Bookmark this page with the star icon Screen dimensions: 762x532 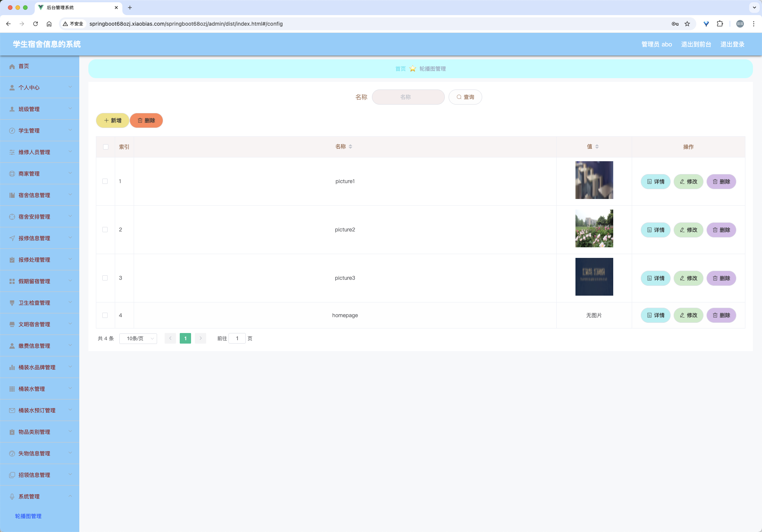tap(687, 24)
